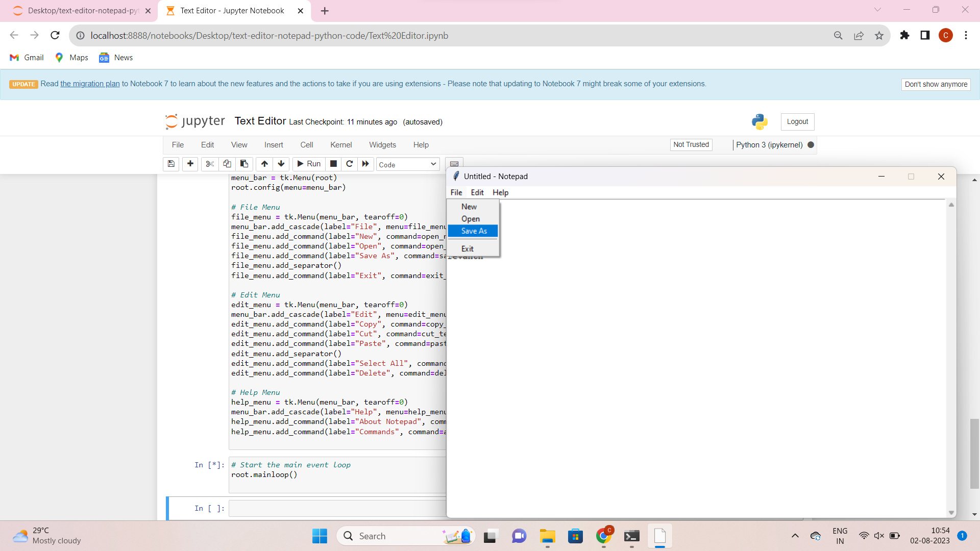Viewport: 980px width, 551px height.
Task: Open Jupyter Insert menu
Action: (x=274, y=144)
